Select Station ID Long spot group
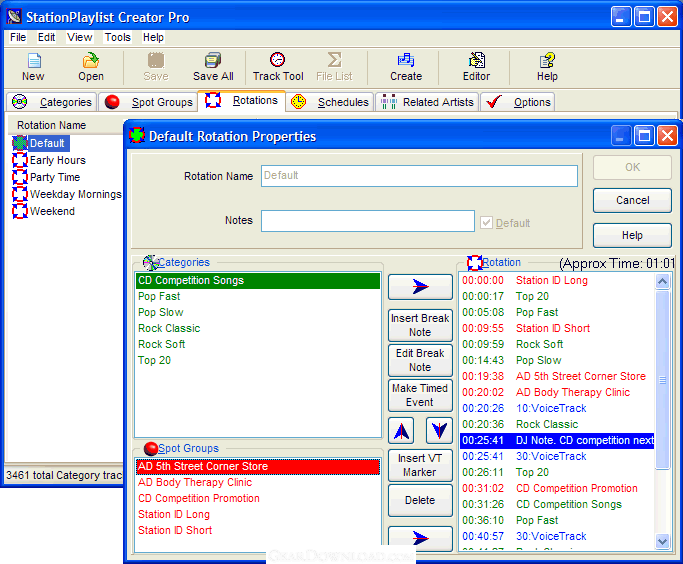This screenshot has height=564, width=683. tap(257, 514)
